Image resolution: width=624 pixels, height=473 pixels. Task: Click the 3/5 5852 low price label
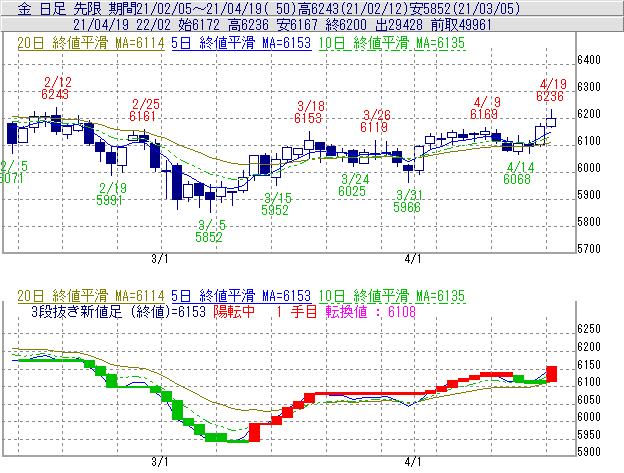[210, 231]
